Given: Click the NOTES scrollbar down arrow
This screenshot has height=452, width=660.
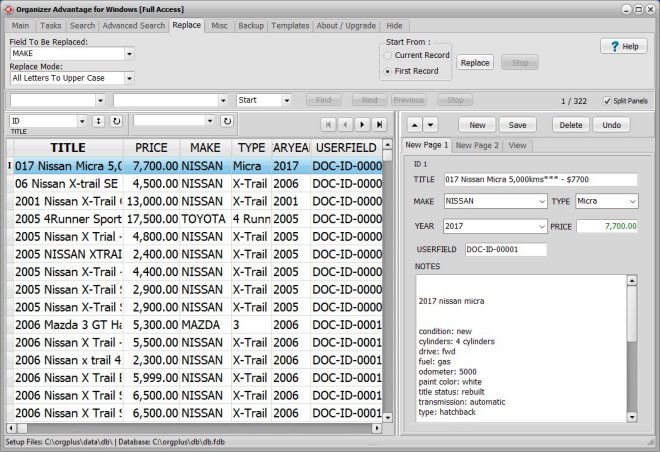Looking at the screenshot, I should tap(632, 417).
